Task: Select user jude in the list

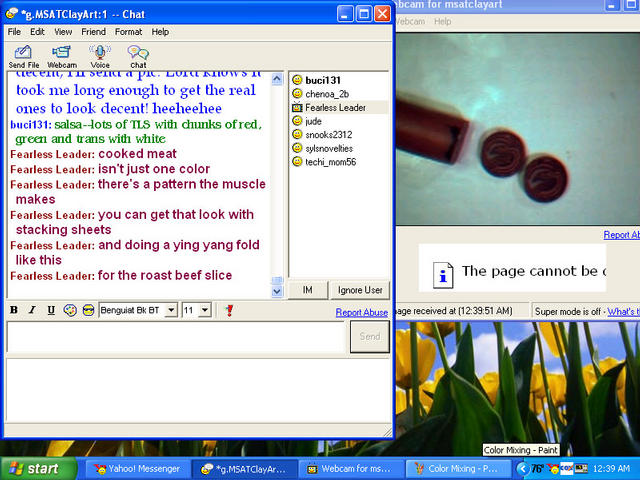Action: pos(313,121)
